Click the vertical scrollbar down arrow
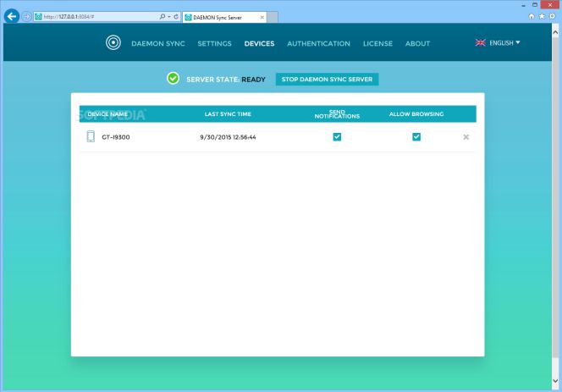Image resolution: width=562 pixels, height=392 pixels. [555, 381]
